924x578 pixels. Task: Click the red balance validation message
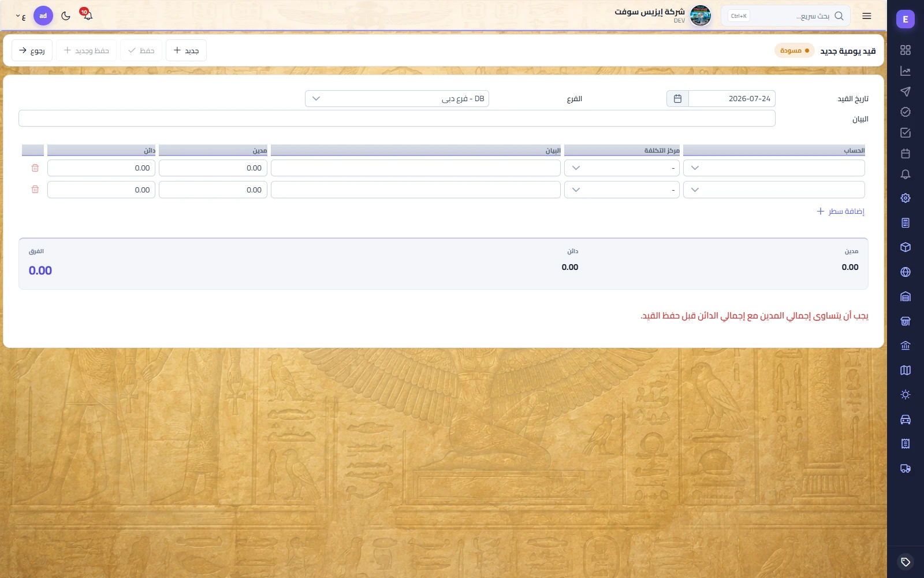click(x=754, y=316)
